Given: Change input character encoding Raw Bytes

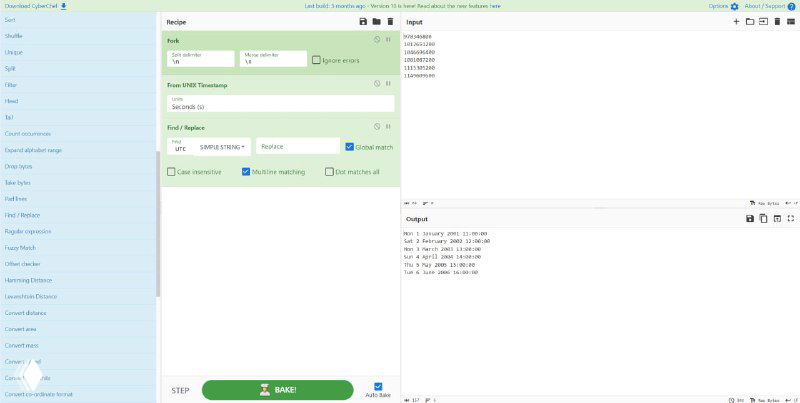Looking at the screenshot, I should tap(764, 203).
